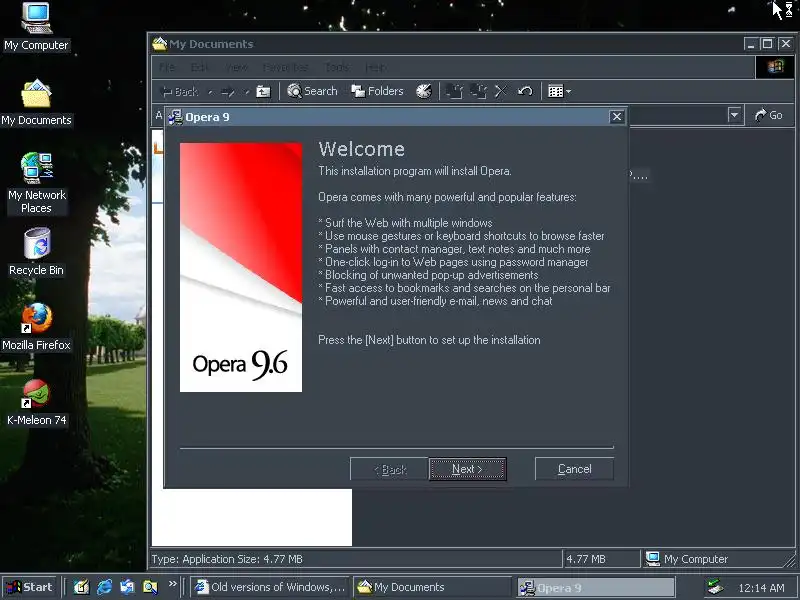The height and width of the screenshot is (600, 800).
Task: Click Cancel in the Opera installer
Action: (x=574, y=469)
